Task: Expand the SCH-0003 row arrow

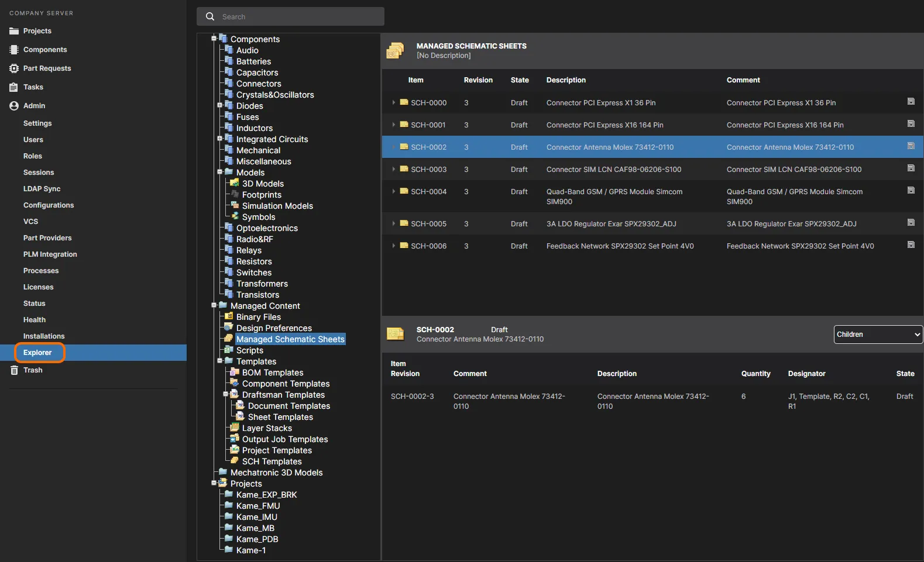Action: pos(394,169)
